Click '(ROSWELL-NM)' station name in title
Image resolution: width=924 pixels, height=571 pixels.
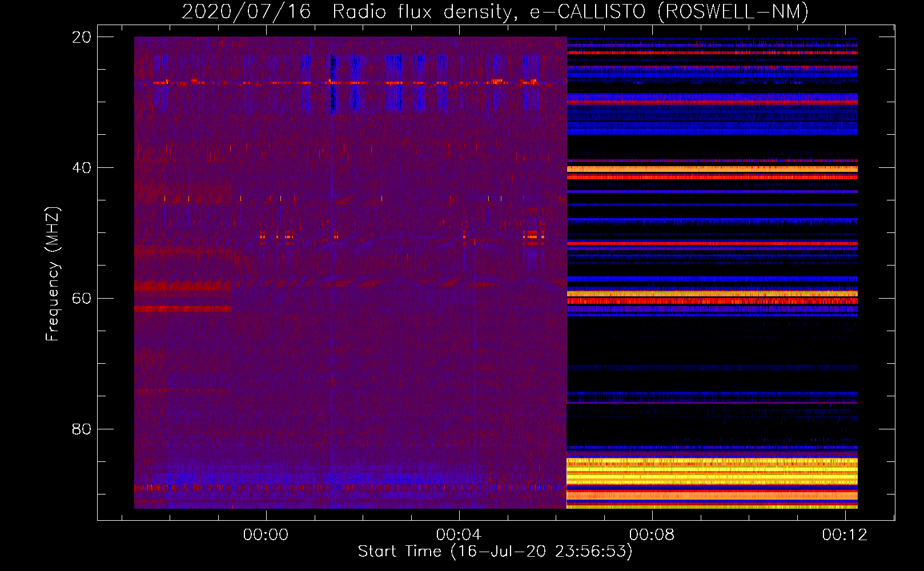coord(733,11)
